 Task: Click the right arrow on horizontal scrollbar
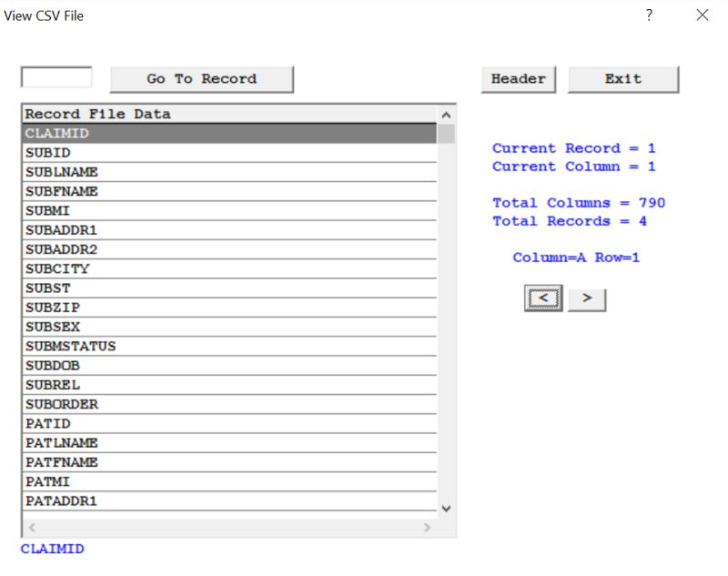[x=427, y=528]
